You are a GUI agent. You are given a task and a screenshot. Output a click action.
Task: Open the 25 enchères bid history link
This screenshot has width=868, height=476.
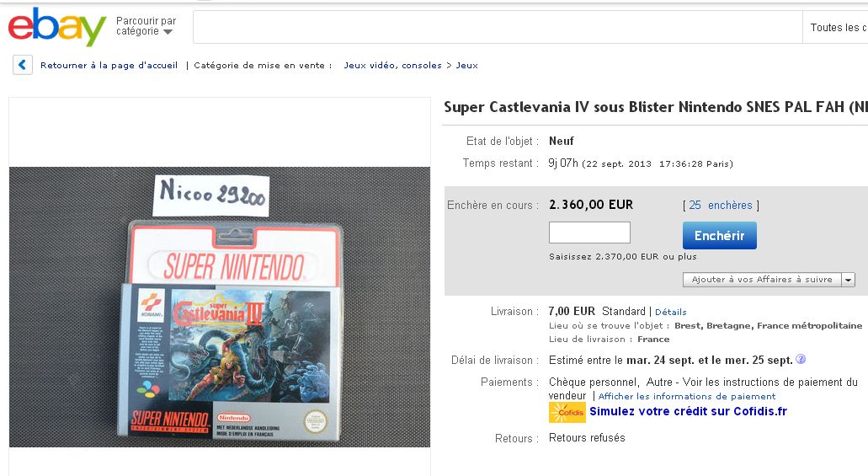click(720, 205)
